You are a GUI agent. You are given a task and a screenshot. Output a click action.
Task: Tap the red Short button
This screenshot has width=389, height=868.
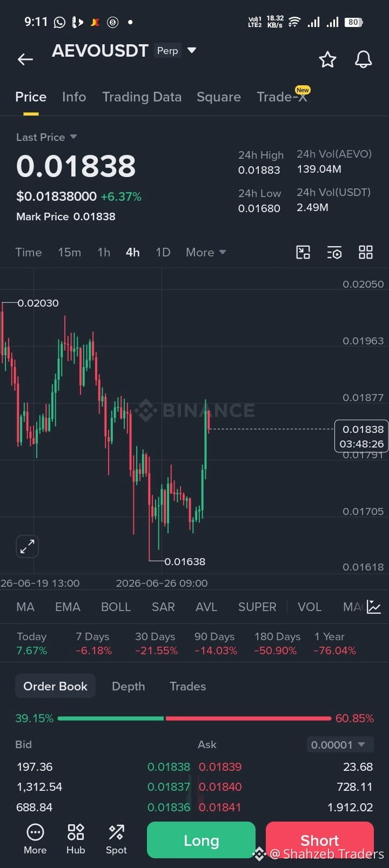[x=320, y=840]
